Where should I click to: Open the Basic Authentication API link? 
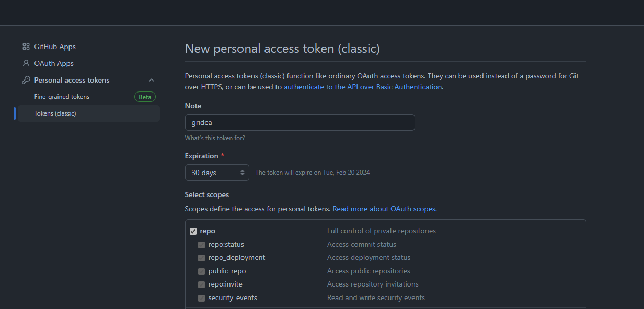tap(363, 87)
